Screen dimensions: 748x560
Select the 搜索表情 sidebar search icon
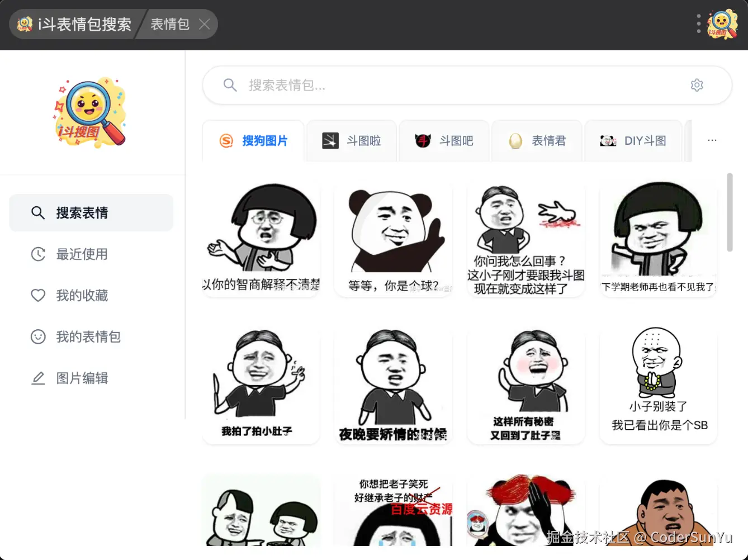(x=37, y=213)
